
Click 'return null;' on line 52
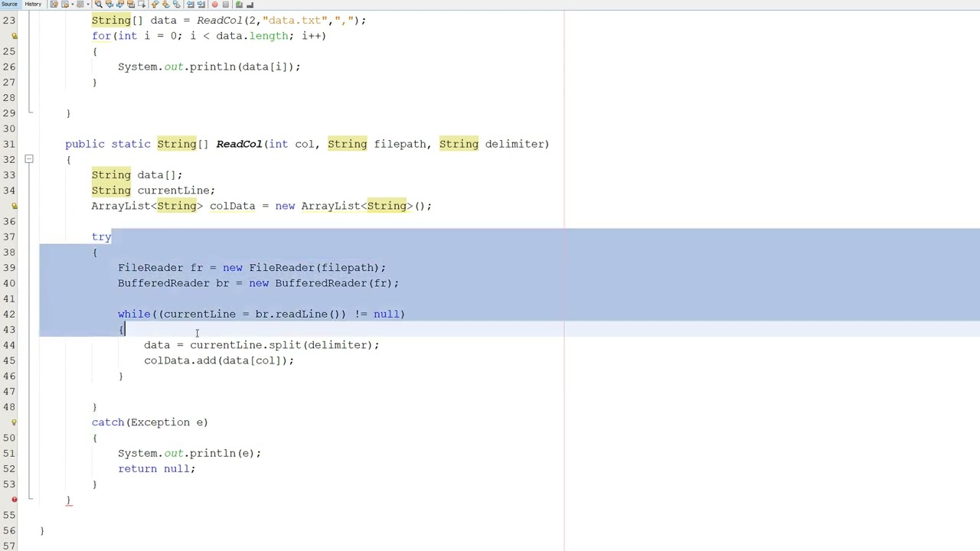click(156, 468)
